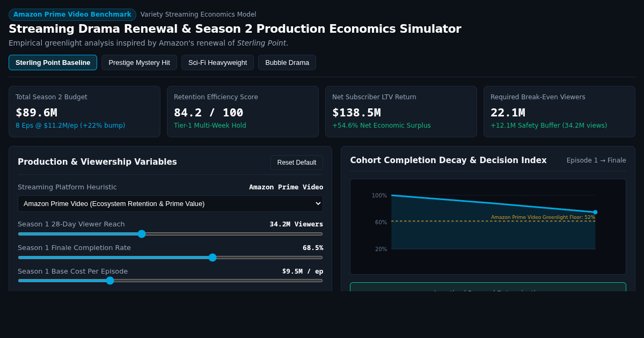Click the Retention Efficiency Score card
The width and height of the screenshot is (644, 338).
pyautogui.click(x=243, y=112)
